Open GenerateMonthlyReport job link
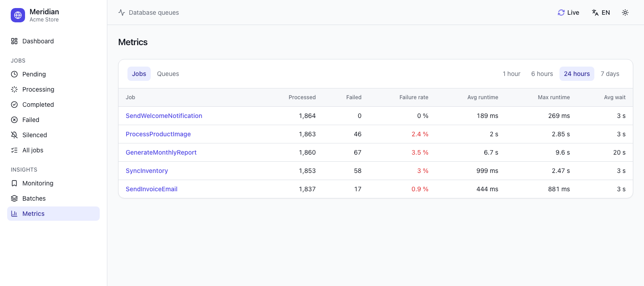The height and width of the screenshot is (286, 644). pyautogui.click(x=161, y=152)
